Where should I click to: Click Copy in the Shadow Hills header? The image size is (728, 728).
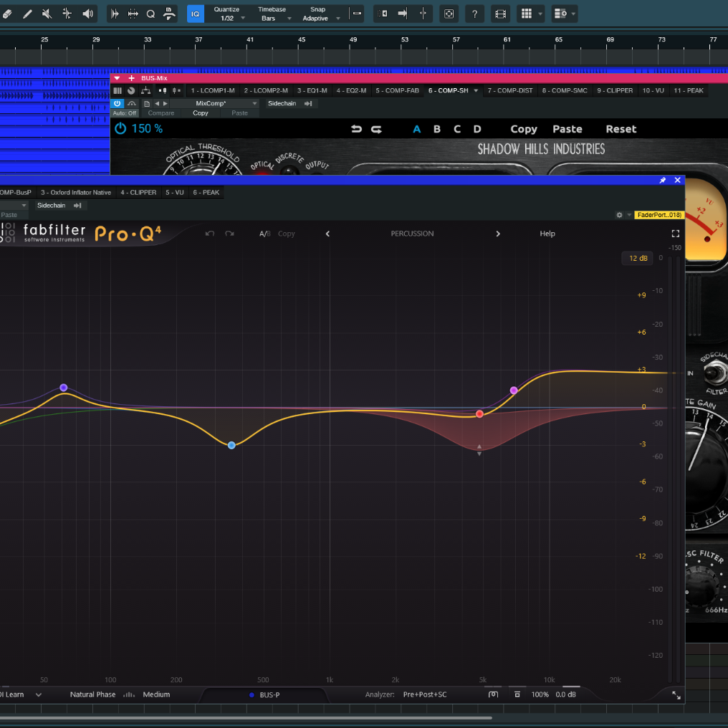tap(524, 129)
